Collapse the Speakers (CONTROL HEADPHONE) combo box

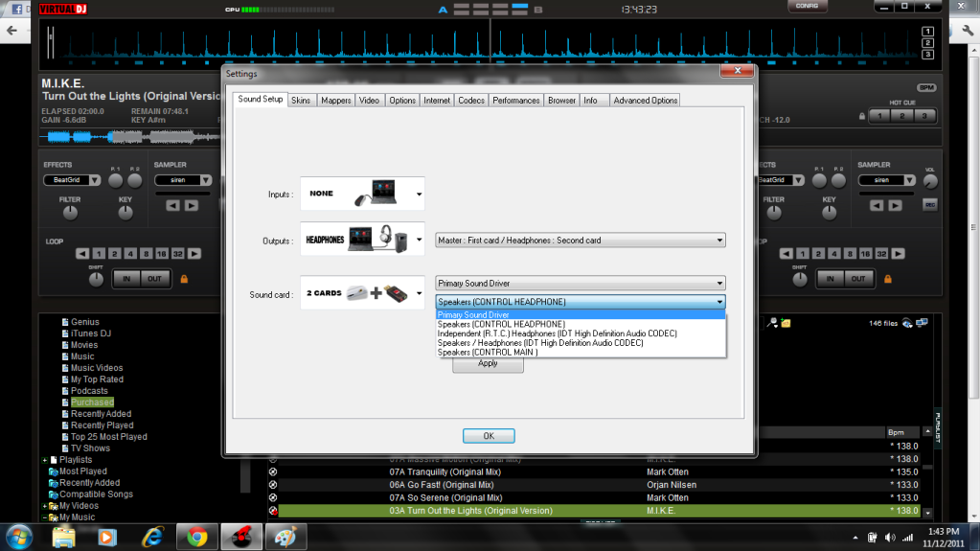pyautogui.click(x=580, y=302)
